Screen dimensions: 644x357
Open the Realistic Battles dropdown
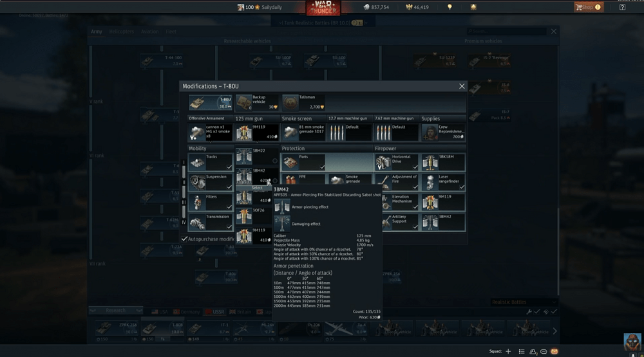[524, 302]
